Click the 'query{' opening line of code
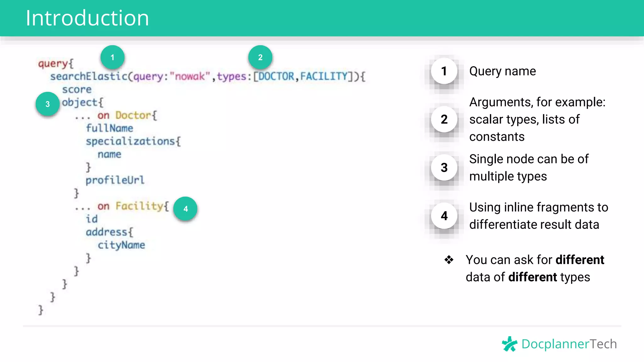Image resolution: width=644 pixels, height=362 pixels. click(56, 63)
